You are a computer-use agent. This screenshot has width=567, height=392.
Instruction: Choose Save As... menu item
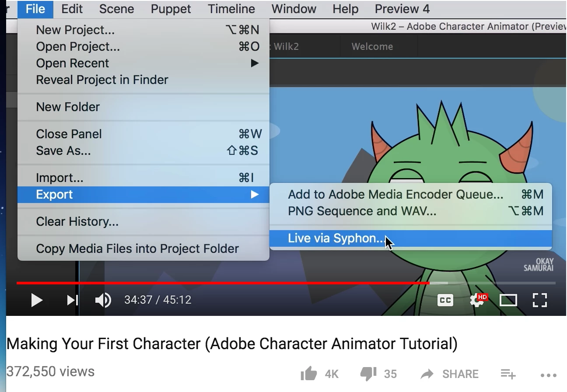143,150
